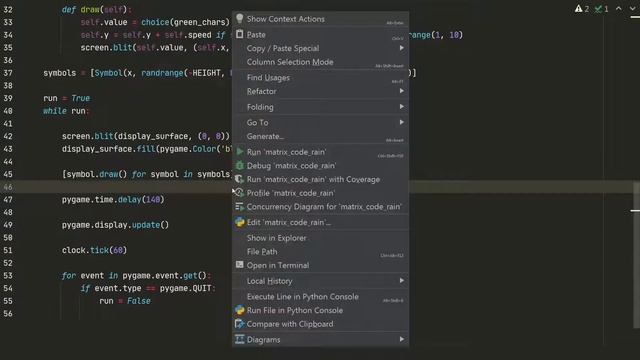This screenshot has width=640, height=360.
Task: Choose Find Usages
Action: coord(320,78)
